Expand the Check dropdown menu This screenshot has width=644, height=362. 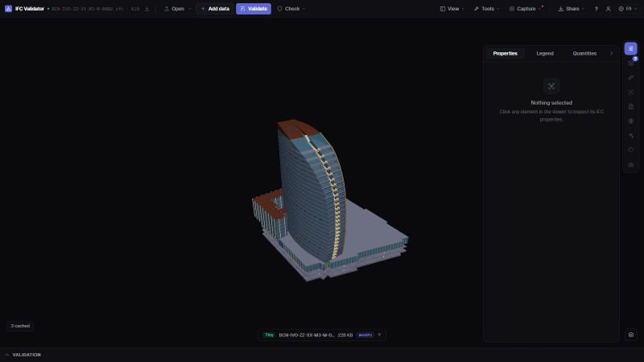(x=291, y=9)
